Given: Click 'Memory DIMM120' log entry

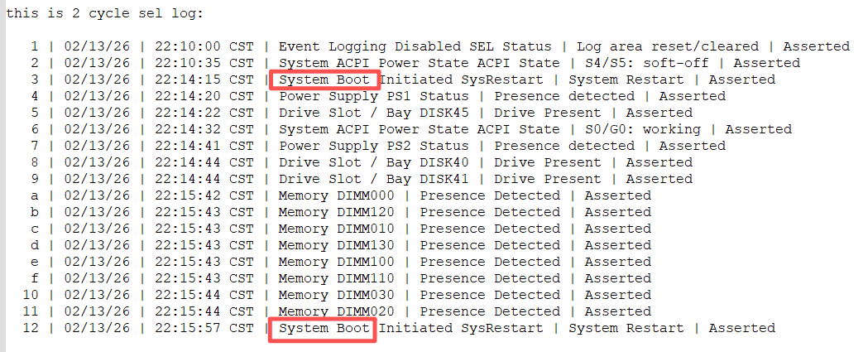Looking at the screenshot, I should 336,212.
